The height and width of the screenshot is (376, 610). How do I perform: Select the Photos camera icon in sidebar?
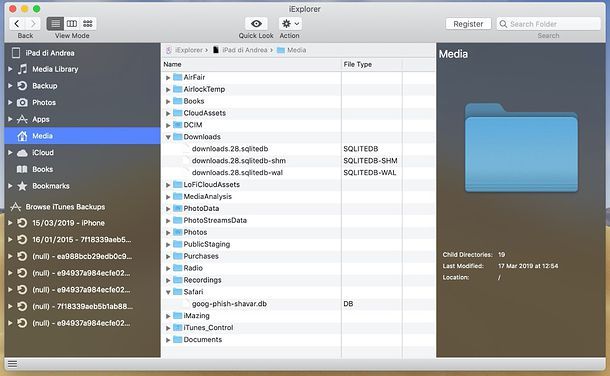pos(23,103)
